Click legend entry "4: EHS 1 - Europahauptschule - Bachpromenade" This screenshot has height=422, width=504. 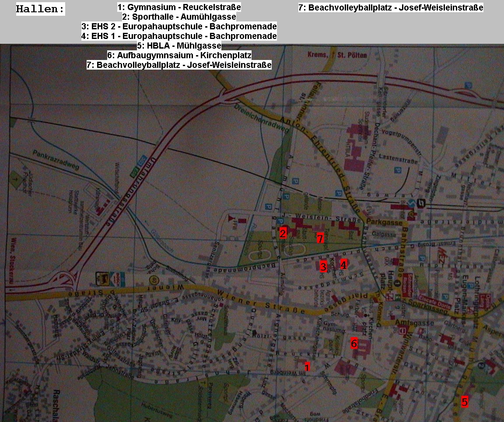point(179,36)
